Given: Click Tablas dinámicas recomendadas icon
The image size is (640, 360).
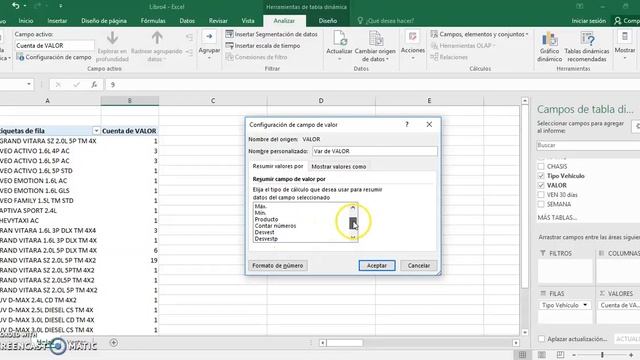Looking at the screenshot, I should [x=587, y=40].
